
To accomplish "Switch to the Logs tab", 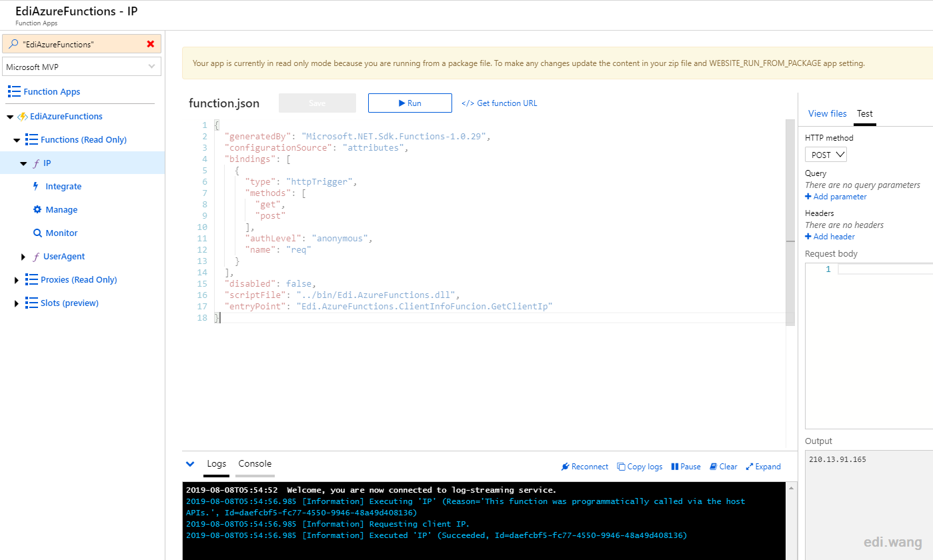I will click(217, 463).
